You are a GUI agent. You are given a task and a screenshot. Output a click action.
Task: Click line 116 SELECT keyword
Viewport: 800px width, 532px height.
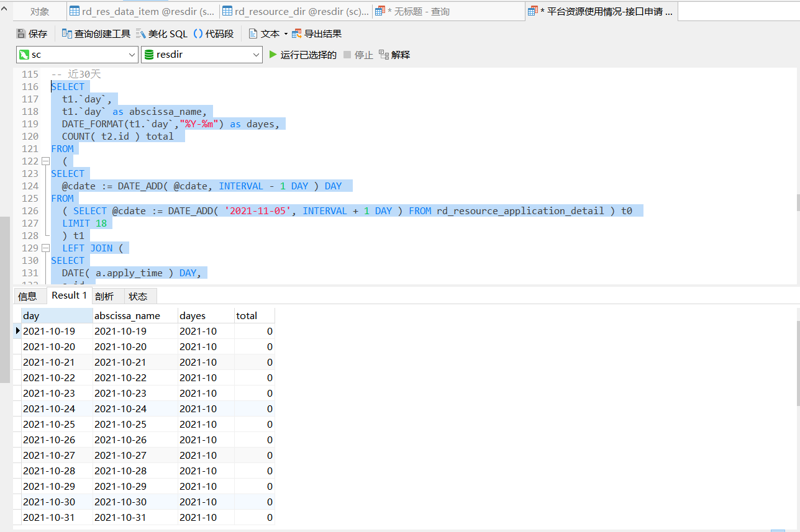pos(68,86)
